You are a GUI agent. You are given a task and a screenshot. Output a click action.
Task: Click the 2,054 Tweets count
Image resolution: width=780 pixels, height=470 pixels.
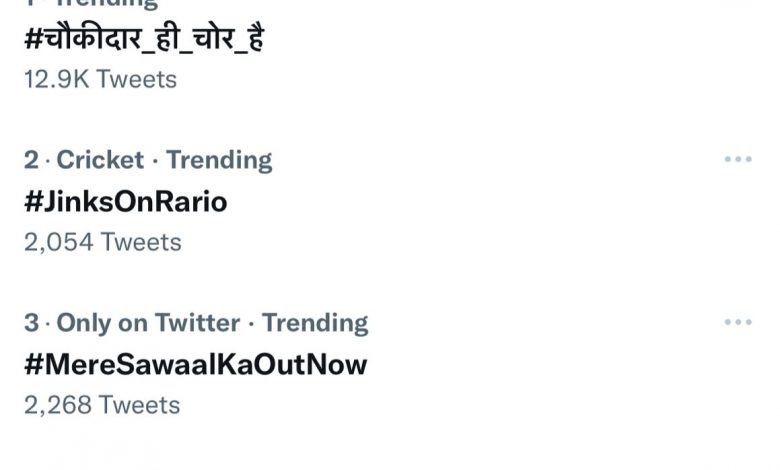[x=102, y=242]
